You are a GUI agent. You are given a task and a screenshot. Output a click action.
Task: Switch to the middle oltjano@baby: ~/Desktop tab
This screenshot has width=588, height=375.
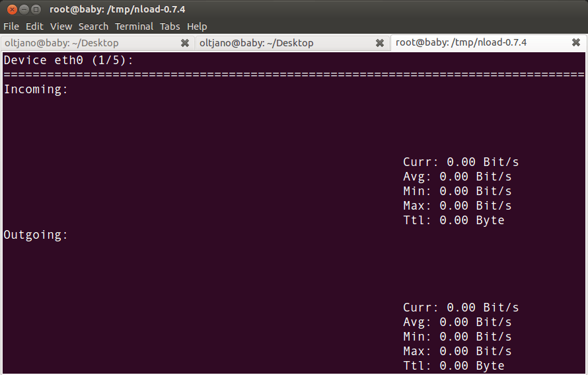coord(256,43)
